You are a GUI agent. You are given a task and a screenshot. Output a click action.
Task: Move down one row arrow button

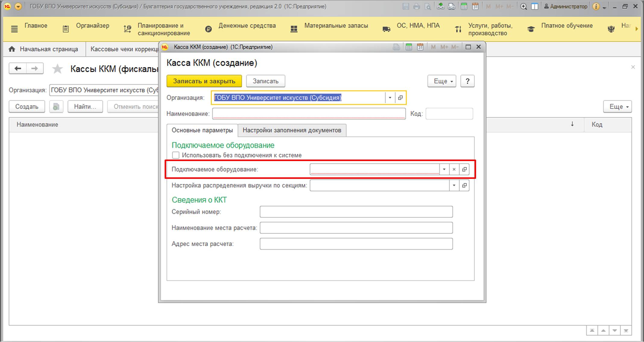[614, 331]
